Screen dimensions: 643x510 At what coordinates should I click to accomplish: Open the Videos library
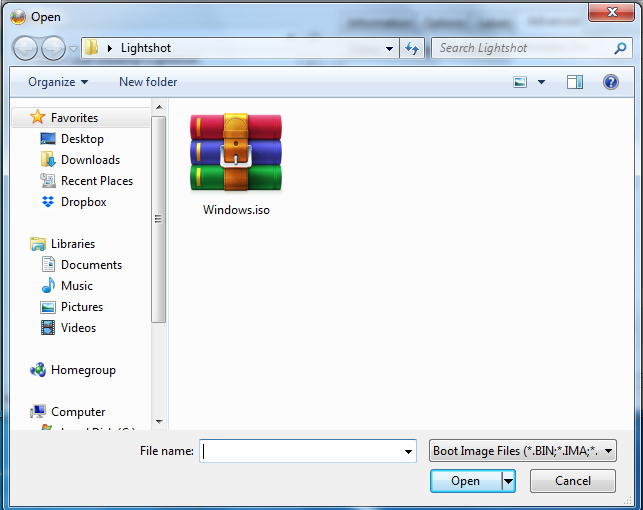(78, 328)
